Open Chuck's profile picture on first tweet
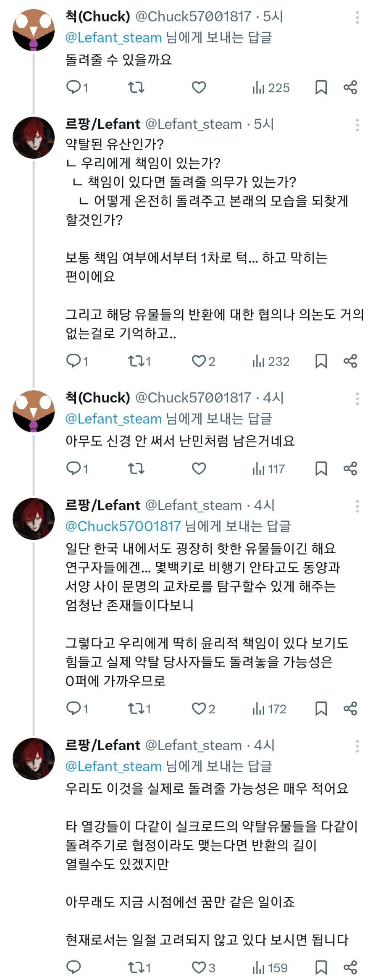The height and width of the screenshot is (980, 378). (x=34, y=30)
